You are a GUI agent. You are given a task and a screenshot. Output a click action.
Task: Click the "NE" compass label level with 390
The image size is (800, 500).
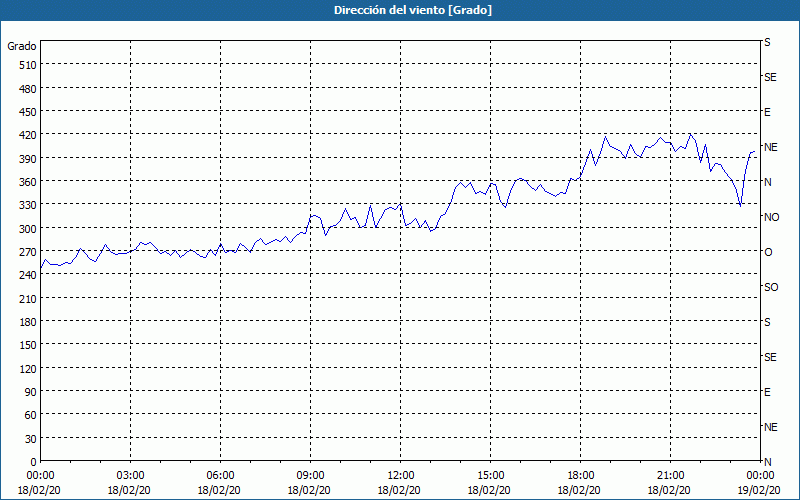pos(770,147)
